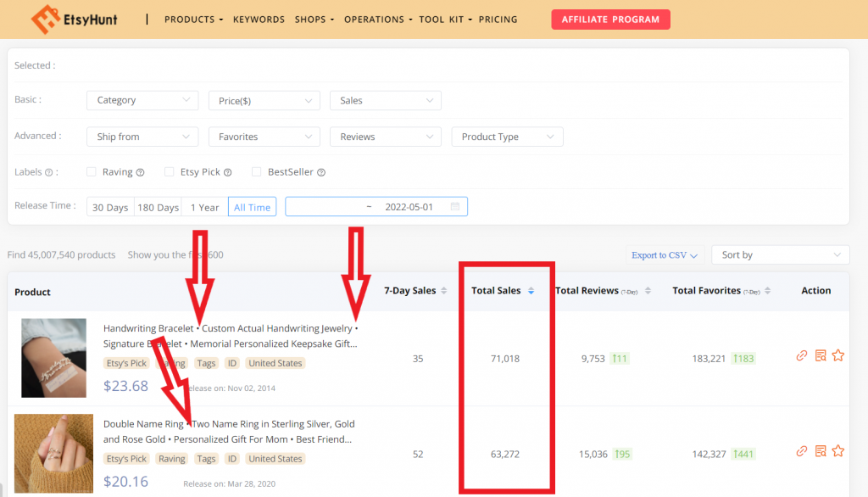The image size is (868, 497).
Task: Click Export to CSV link
Action: pyautogui.click(x=665, y=255)
